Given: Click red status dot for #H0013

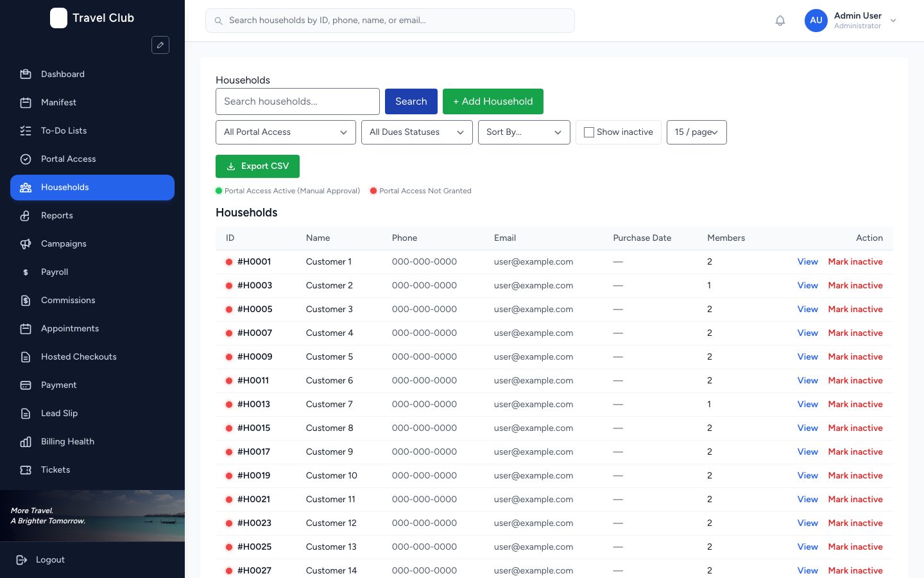Looking at the screenshot, I should pos(229,405).
